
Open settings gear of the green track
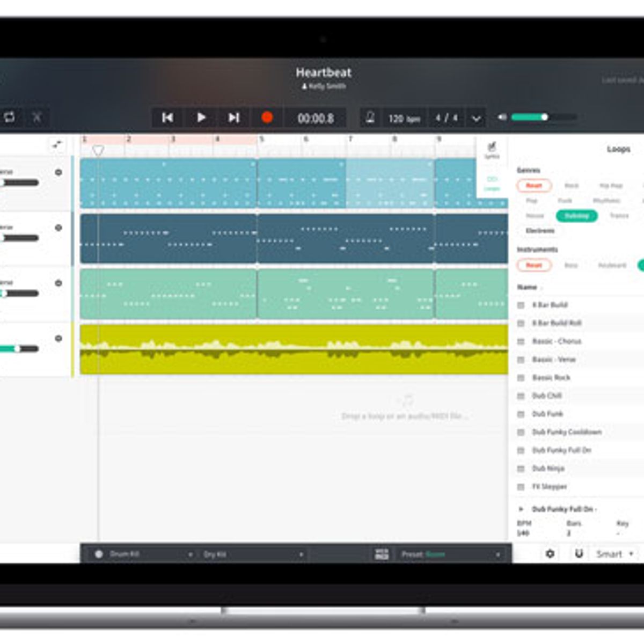click(58, 283)
